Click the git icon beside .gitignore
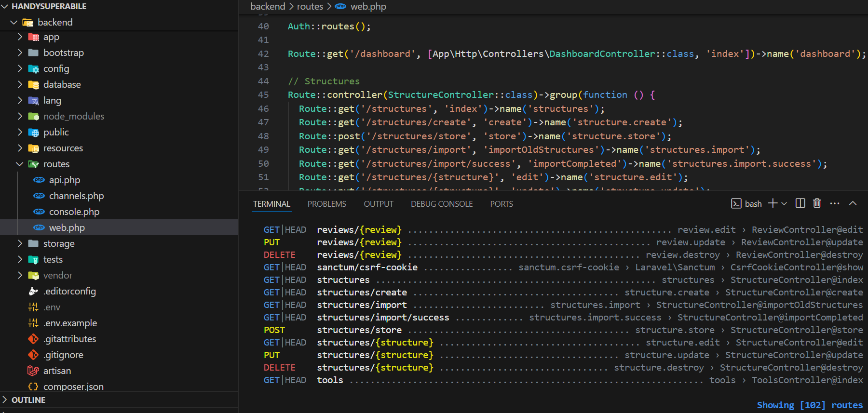 pyautogui.click(x=33, y=355)
